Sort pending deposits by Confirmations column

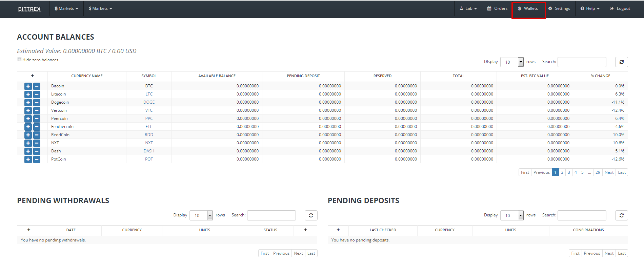[588, 230]
